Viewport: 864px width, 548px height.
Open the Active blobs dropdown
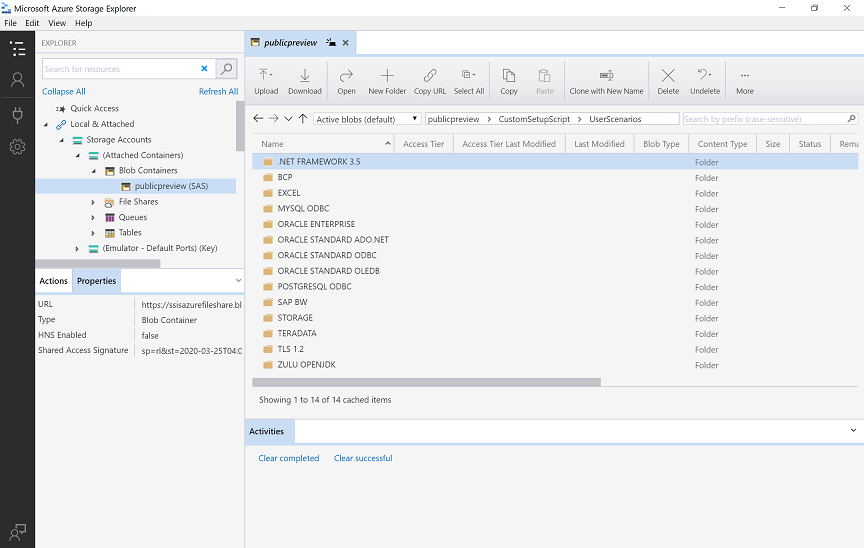[x=367, y=119]
